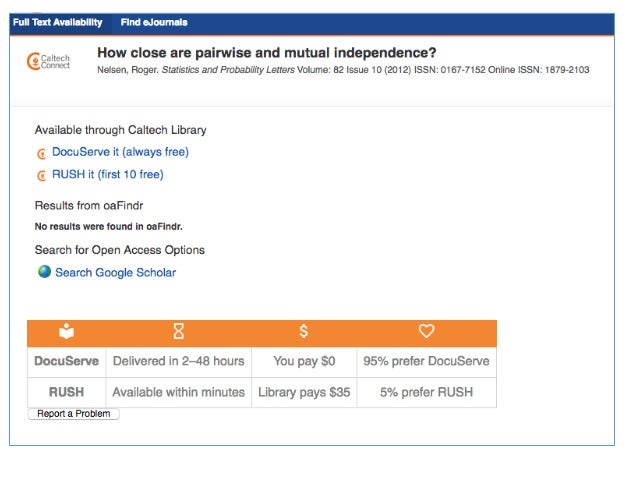638x479 pixels.
Task: Switch to the Find eJournals tab
Action: [154, 22]
